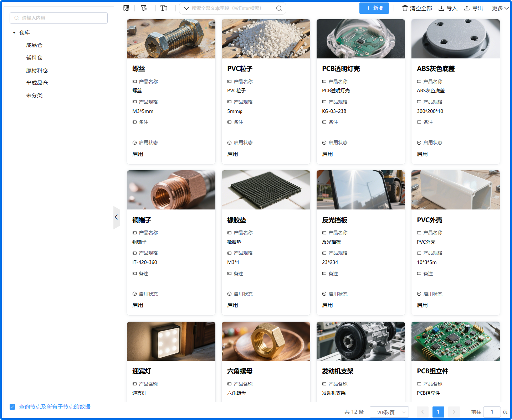Click the text size sort icon

tap(164, 8)
